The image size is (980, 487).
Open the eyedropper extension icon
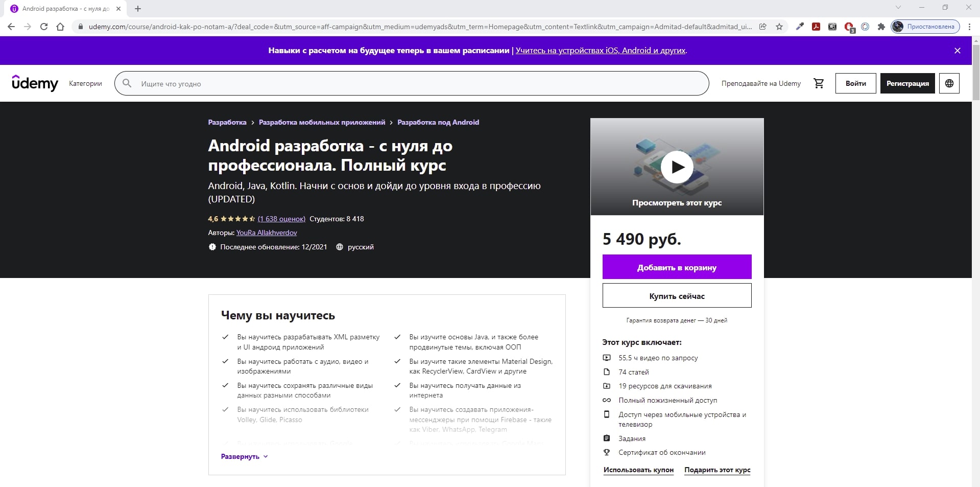[800, 27]
